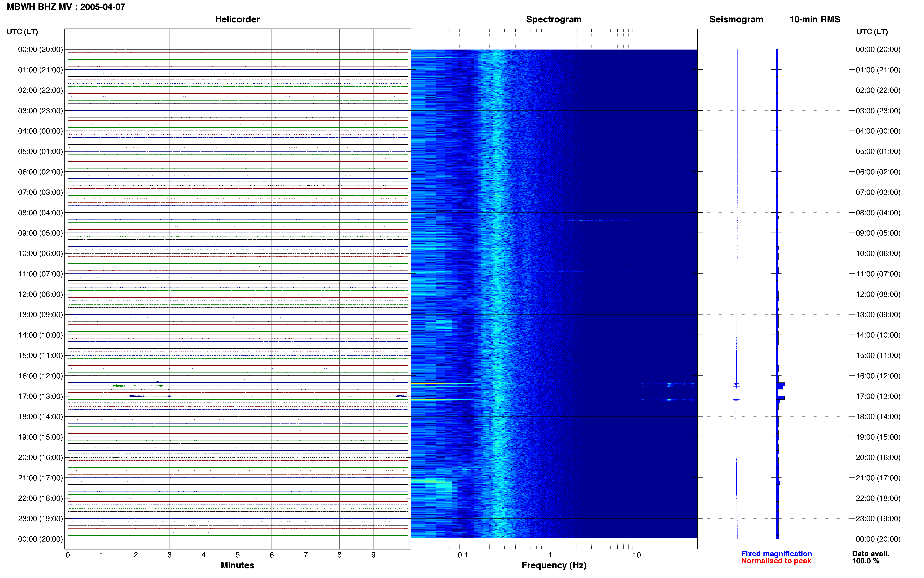
Task: Click 17:00 (13:00) on the left time axis
Action: (41, 396)
